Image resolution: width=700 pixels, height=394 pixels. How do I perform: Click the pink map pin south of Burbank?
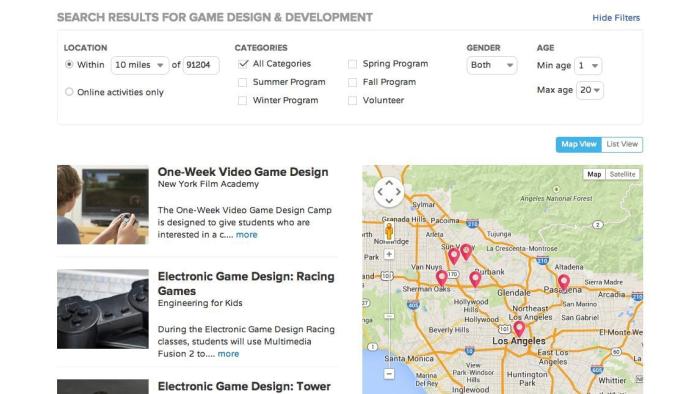tap(475, 279)
